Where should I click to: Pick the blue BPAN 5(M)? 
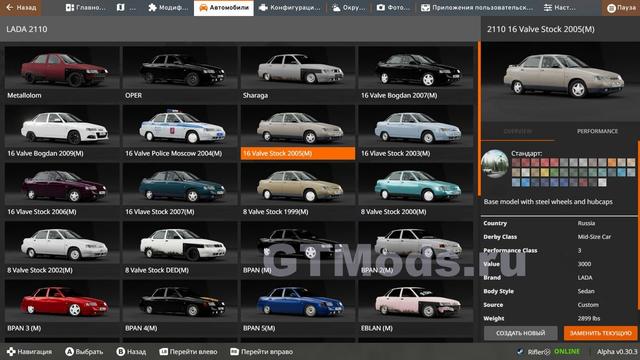click(x=298, y=307)
